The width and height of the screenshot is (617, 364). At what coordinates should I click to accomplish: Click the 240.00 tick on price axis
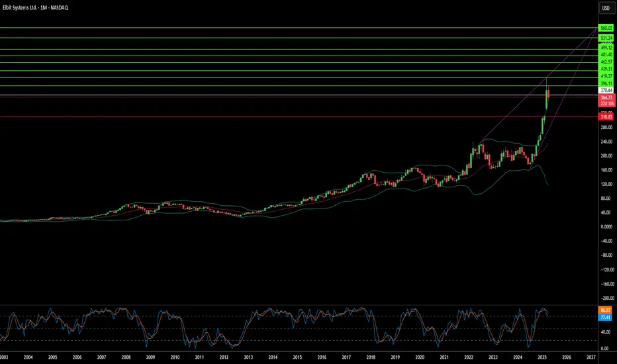click(606, 142)
